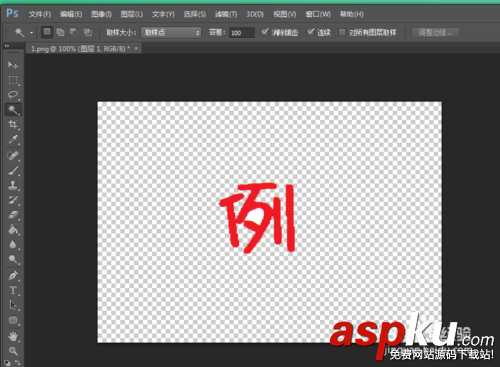Toggle the anti-alias checkbox
Viewport: 500px width, 367px height.
click(x=265, y=32)
